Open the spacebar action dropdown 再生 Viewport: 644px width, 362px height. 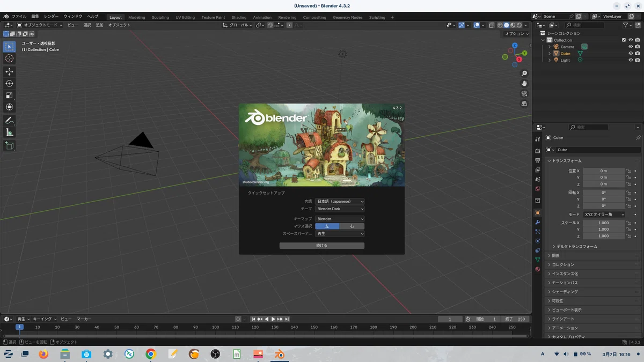(340, 234)
